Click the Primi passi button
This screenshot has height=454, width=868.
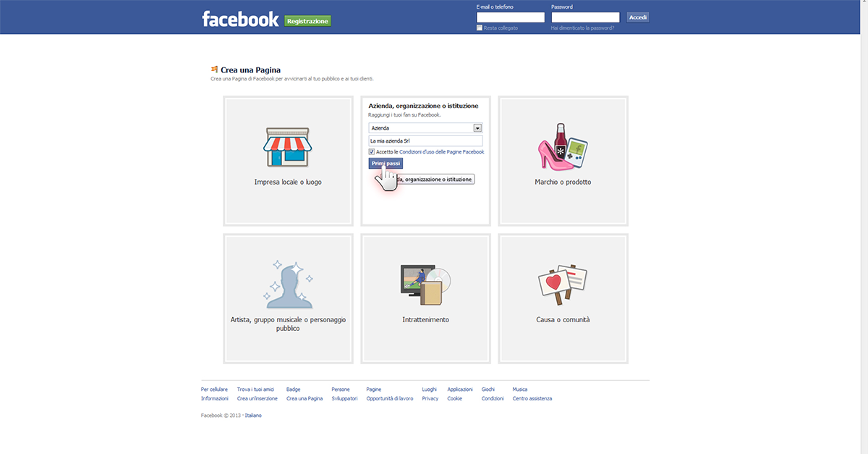[386, 164]
